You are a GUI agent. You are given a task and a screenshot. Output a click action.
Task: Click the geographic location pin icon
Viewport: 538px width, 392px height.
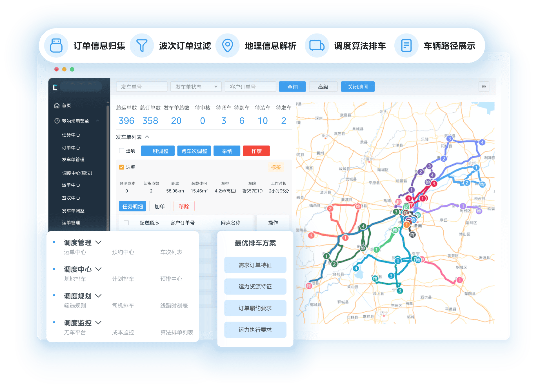(227, 46)
